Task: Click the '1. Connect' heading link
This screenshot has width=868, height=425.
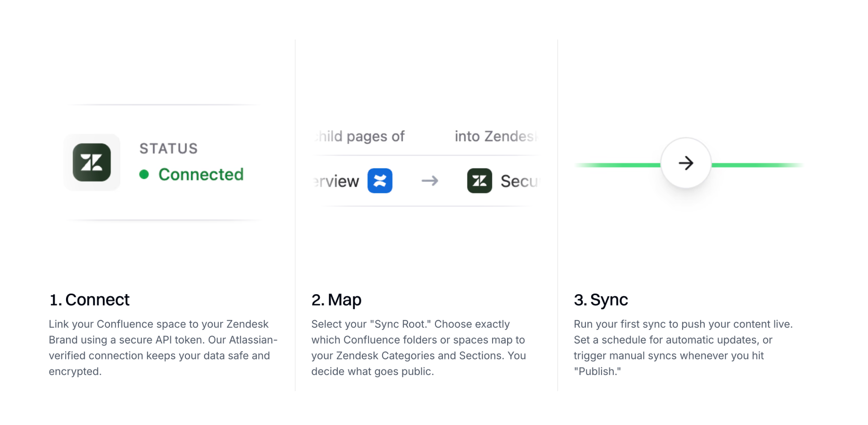Action: click(x=89, y=299)
